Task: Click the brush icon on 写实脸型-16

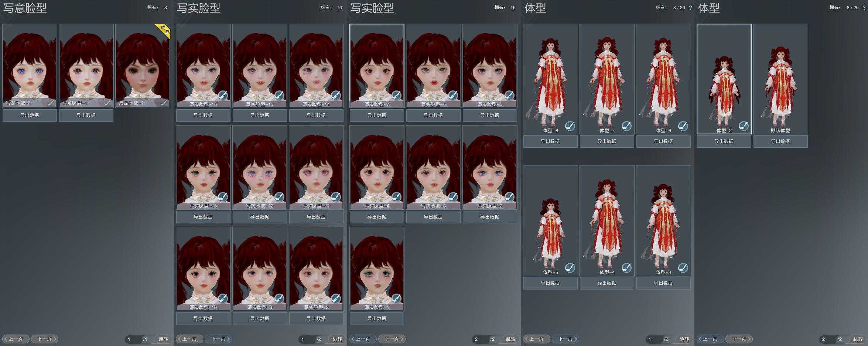Action: pyautogui.click(x=223, y=95)
